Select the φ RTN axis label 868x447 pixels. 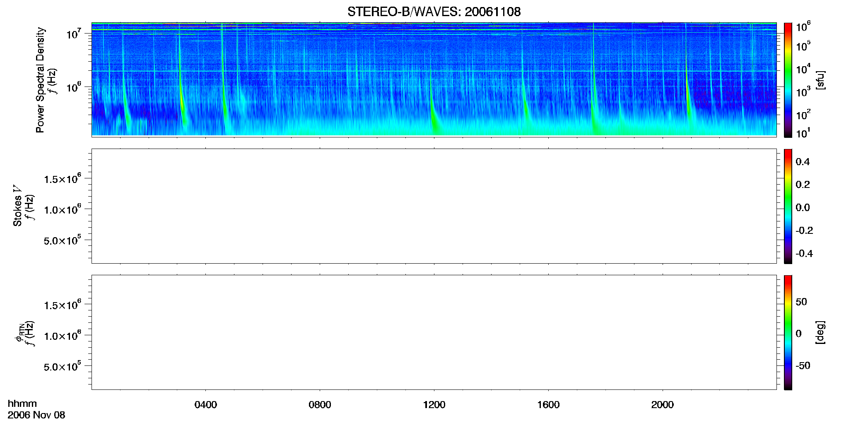19,333
